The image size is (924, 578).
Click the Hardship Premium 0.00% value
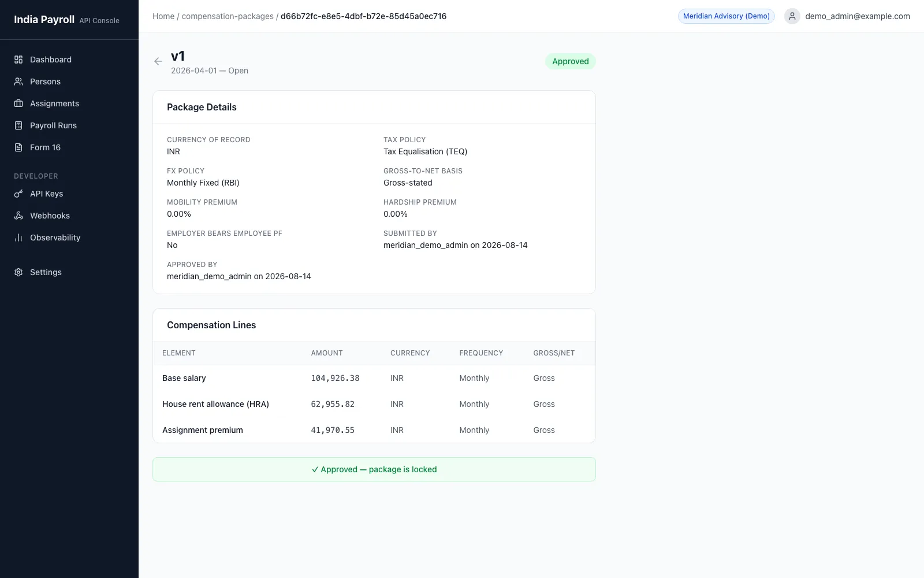pyautogui.click(x=396, y=214)
